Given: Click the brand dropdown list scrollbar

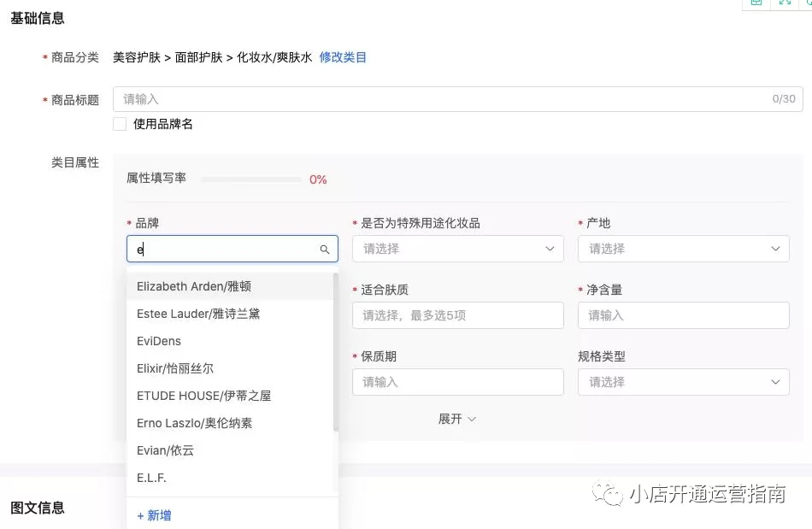Looking at the screenshot, I should pyautogui.click(x=336, y=352).
